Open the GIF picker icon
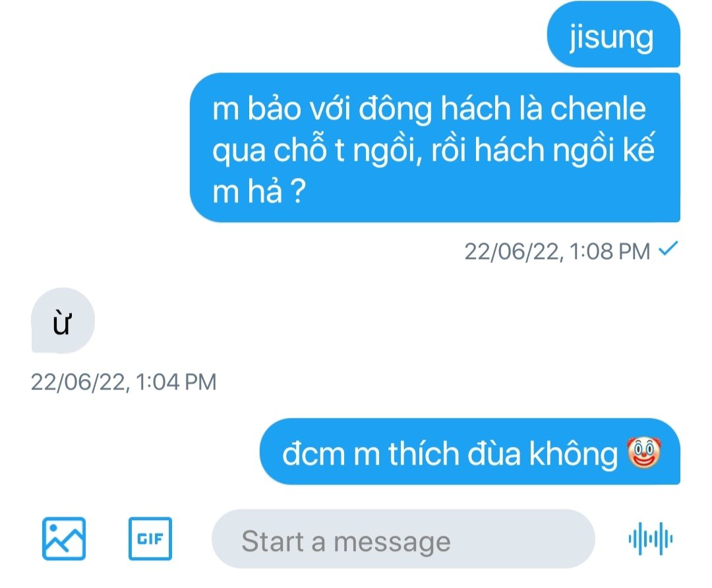Screen dimensions: 712x588 [150, 539]
